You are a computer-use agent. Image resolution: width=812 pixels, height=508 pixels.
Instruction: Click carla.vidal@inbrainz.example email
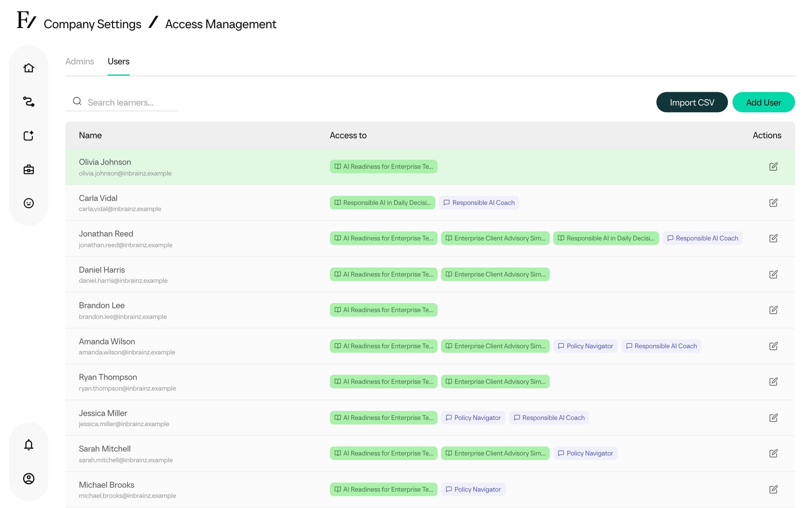point(120,209)
